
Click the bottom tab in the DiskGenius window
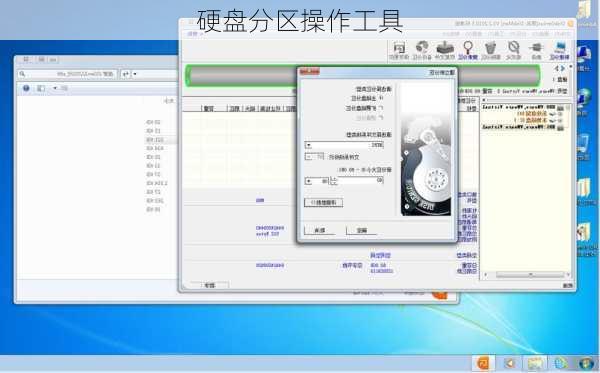tap(210, 285)
